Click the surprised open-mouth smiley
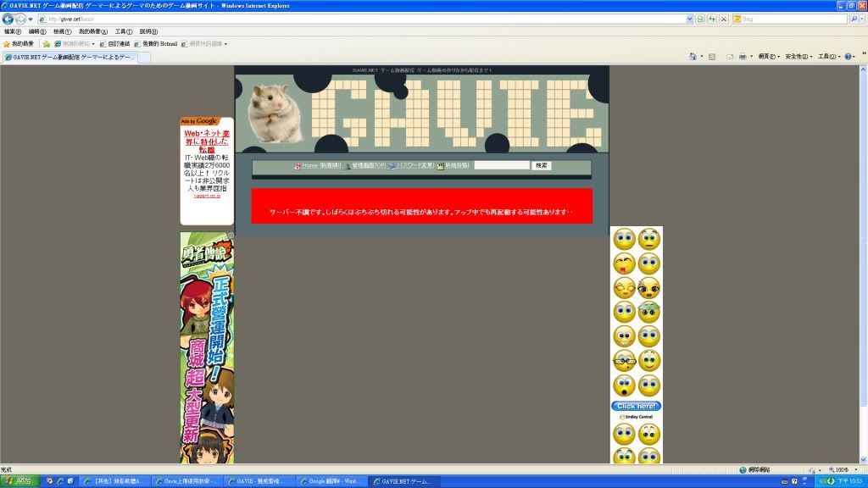The height and width of the screenshot is (488, 868). click(624, 385)
